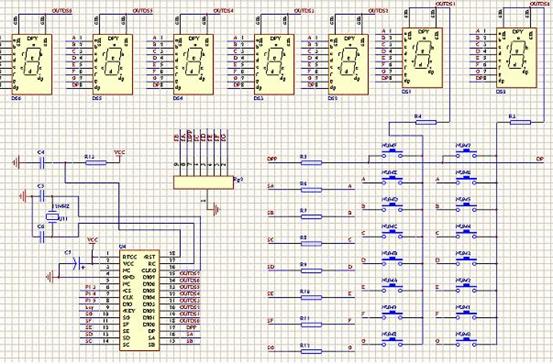Select the DS5 seven-segment display symbol
Screen dimensions: 553x364
[x=113, y=64]
